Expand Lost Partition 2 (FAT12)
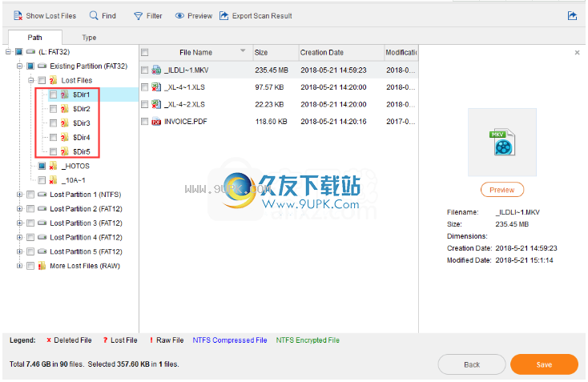The height and width of the screenshot is (382, 588). click(x=19, y=209)
